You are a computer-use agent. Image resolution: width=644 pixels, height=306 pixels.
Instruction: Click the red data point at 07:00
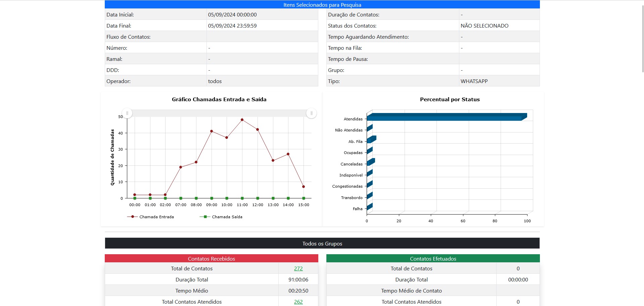click(181, 167)
